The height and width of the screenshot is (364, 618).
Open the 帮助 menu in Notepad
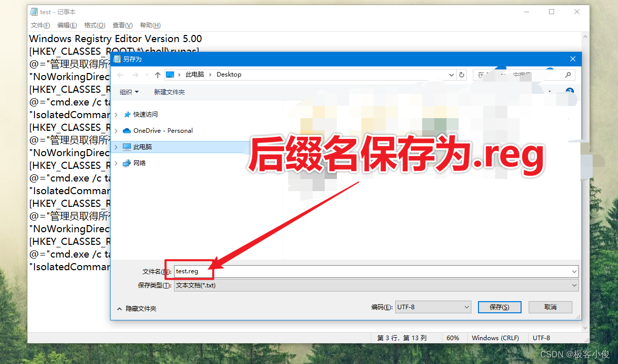(x=150, y=25)
